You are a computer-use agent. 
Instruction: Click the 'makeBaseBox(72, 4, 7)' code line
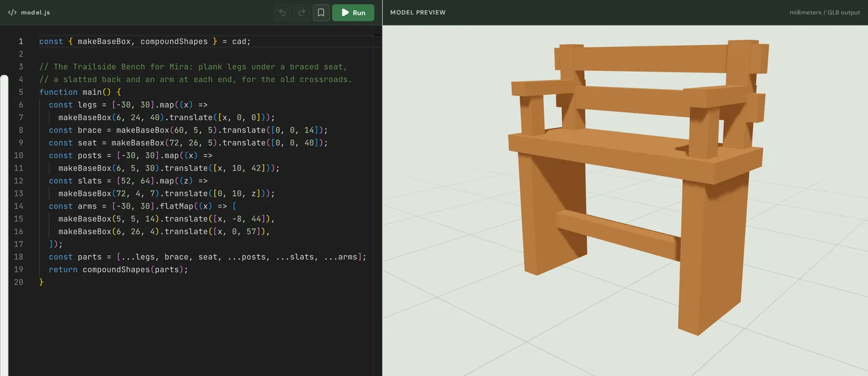[x=167, y=194]
